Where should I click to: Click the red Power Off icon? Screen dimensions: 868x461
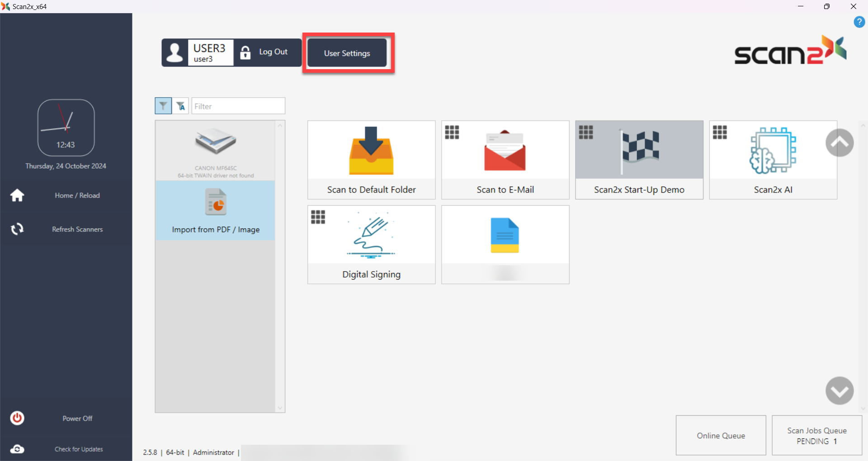pyautogui.click(x=17, y=418)
